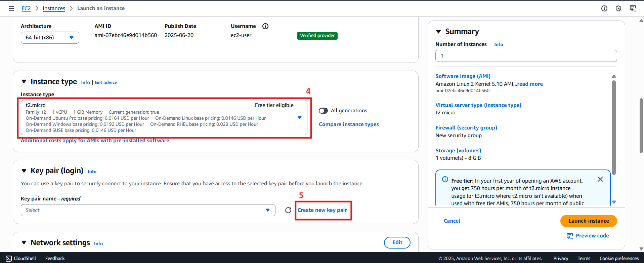This screenshot has height=263, width=644.
Task: Click the Network settings Edit button
Action: point(397,242)
